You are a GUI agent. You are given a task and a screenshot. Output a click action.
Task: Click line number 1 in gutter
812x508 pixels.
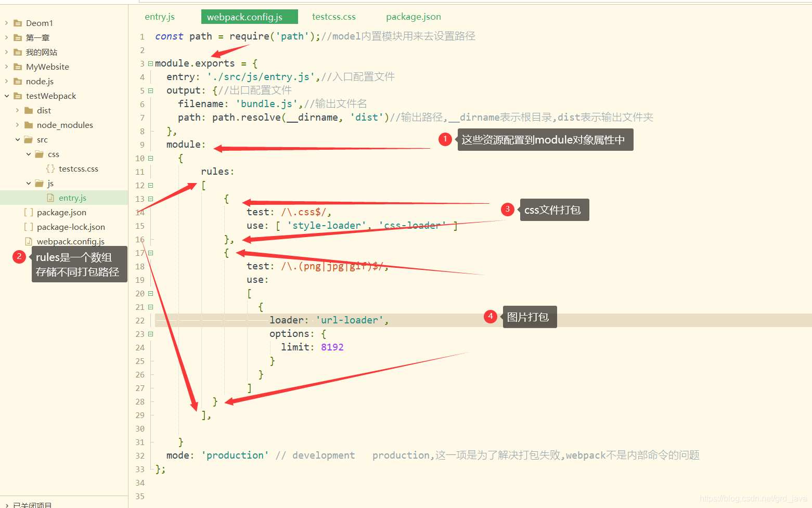(142, 36)
